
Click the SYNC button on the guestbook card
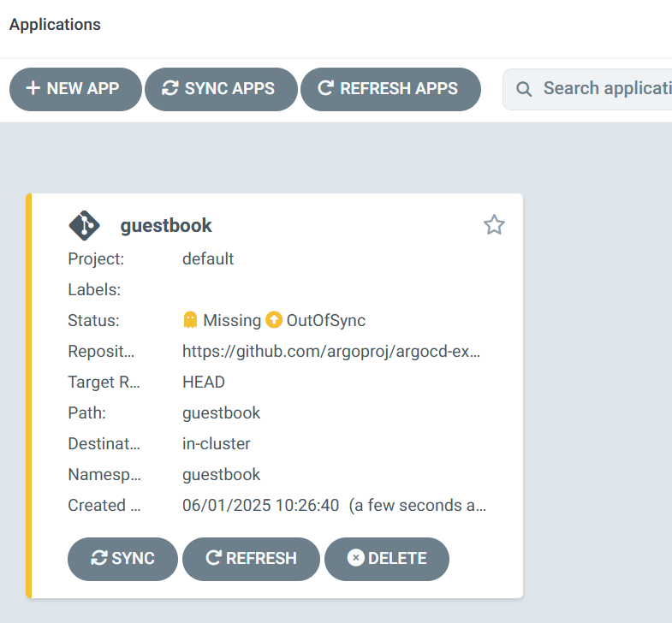[x=122, y=559]
